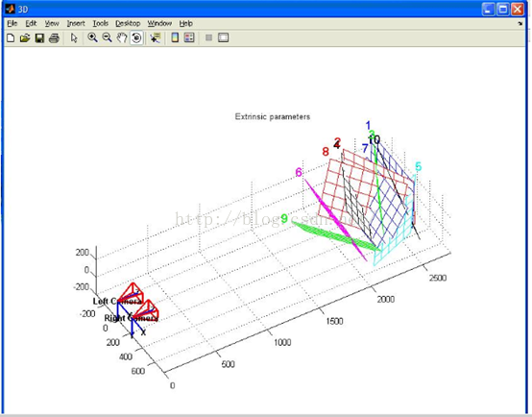Insert a colorbar from the toolbar
The image size is (532, 417).
click(x=175, y=37)
